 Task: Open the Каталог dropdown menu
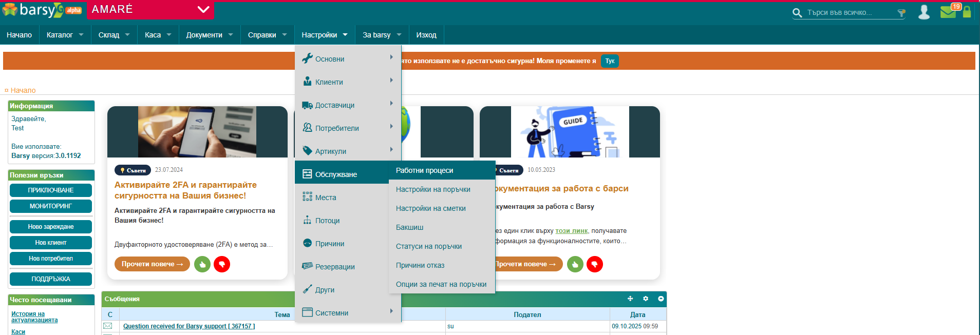pos(65,35)
